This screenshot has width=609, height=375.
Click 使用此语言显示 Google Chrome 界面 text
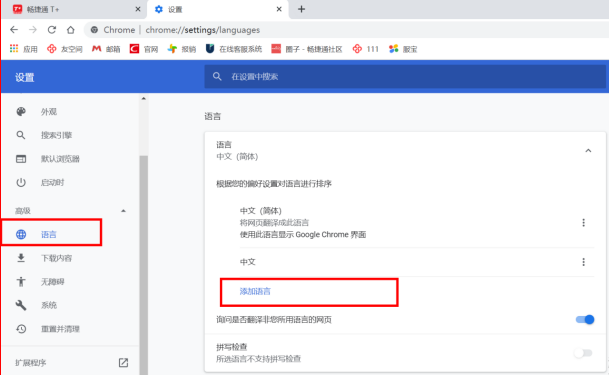303,234
